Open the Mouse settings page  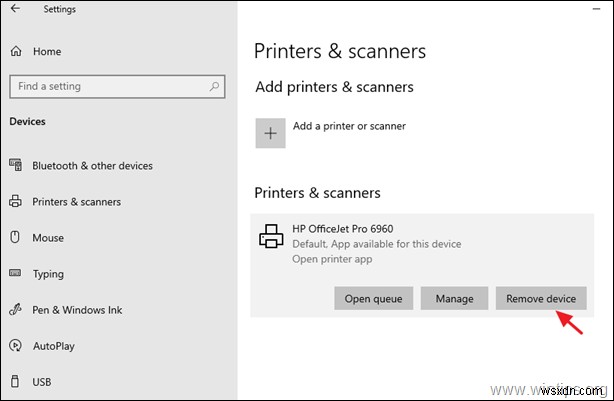pos(48,238)
